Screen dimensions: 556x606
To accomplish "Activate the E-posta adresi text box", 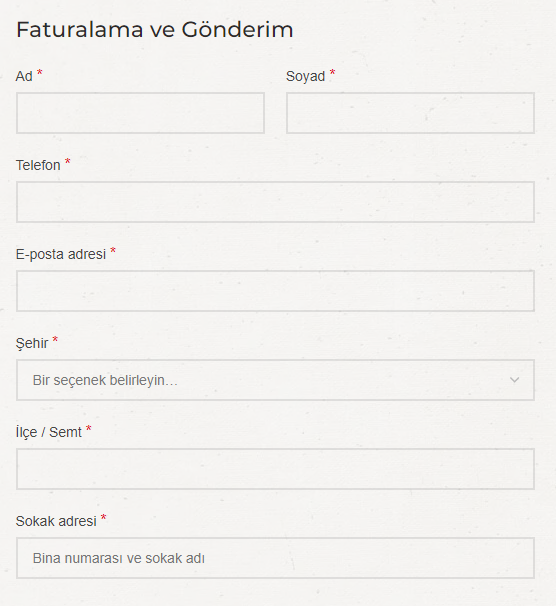I will coord(275,291).
